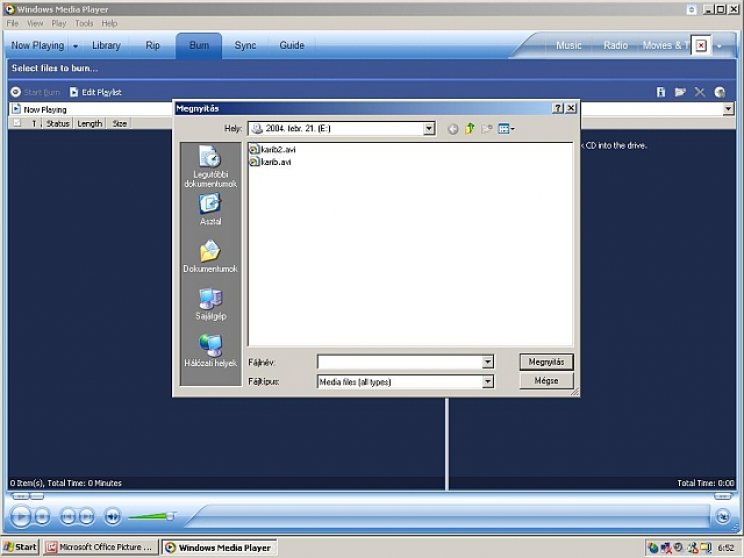
Task: Open the File menu
Action: pos(12,23)
